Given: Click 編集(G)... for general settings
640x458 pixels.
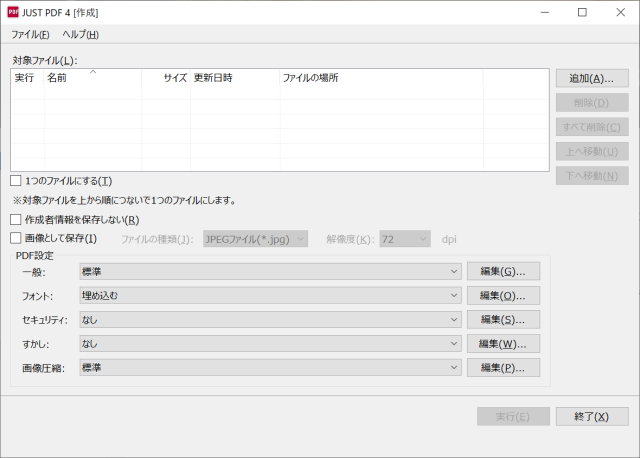Looking at the screenshot, I should point(503,271).
